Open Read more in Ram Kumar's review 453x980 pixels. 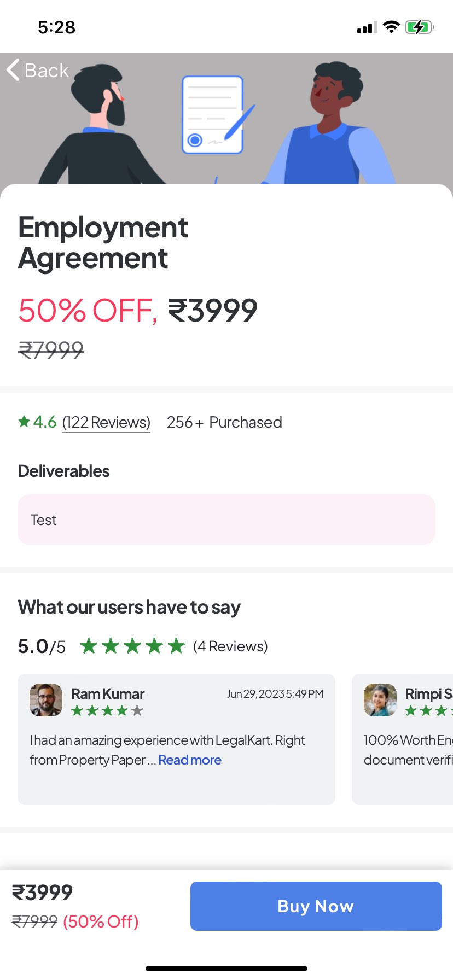pos(190,760)
